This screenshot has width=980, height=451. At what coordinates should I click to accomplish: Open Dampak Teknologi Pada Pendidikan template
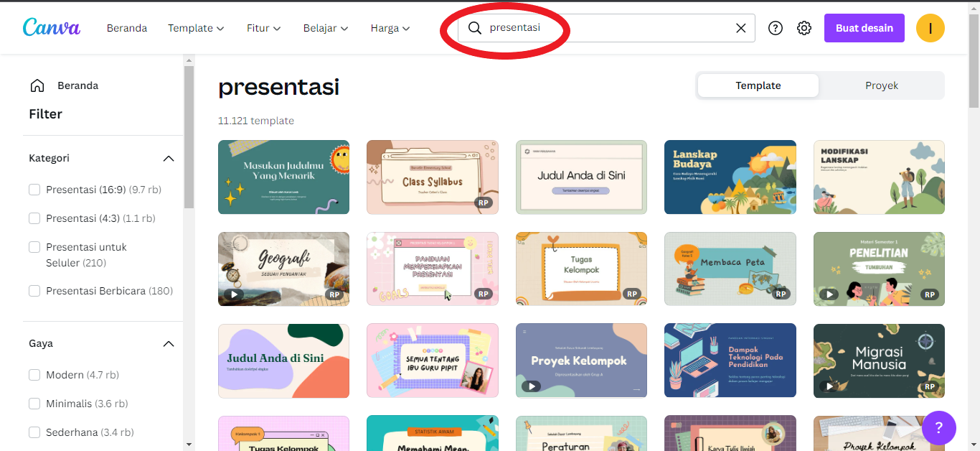(x=730, y=361)
